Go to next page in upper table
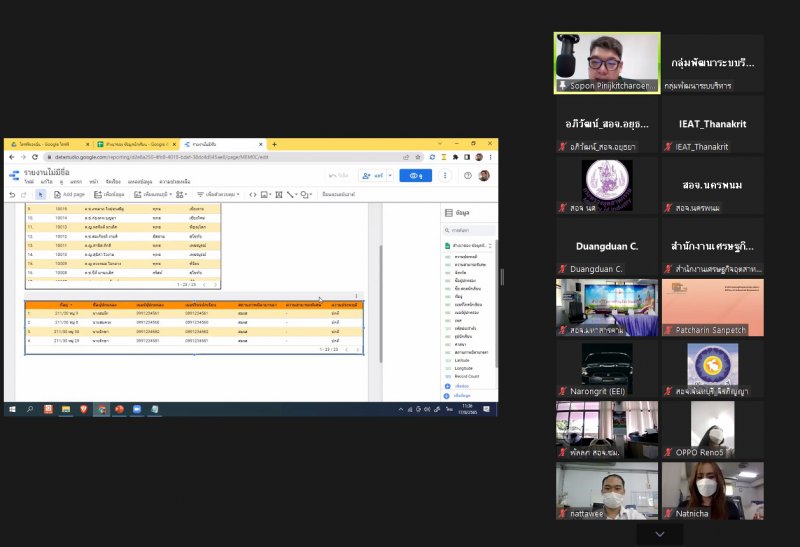 tap(215, 285)
